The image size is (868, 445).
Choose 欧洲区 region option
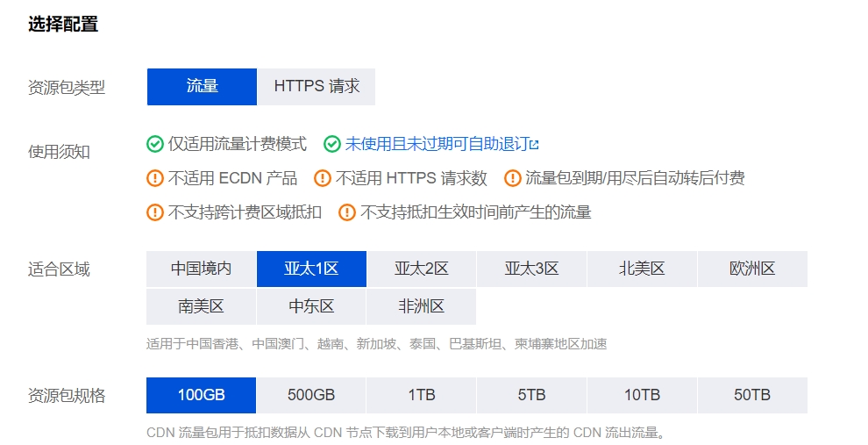point(752,269)
